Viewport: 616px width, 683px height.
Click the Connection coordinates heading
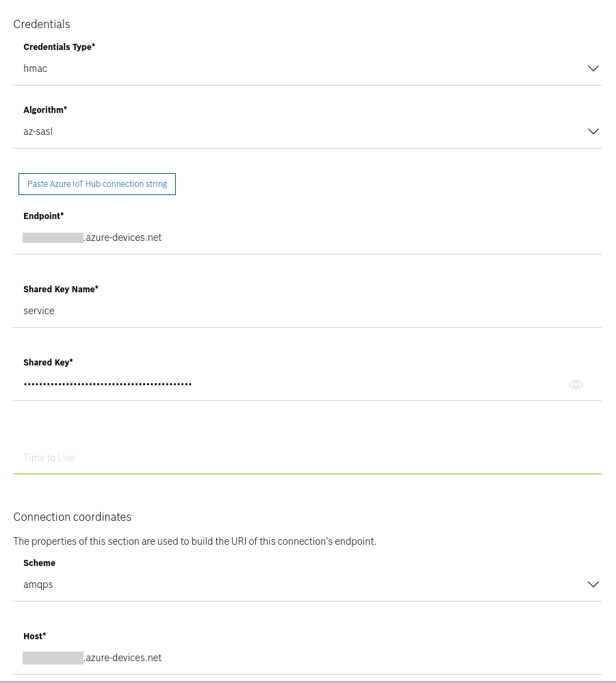point(73,517)
